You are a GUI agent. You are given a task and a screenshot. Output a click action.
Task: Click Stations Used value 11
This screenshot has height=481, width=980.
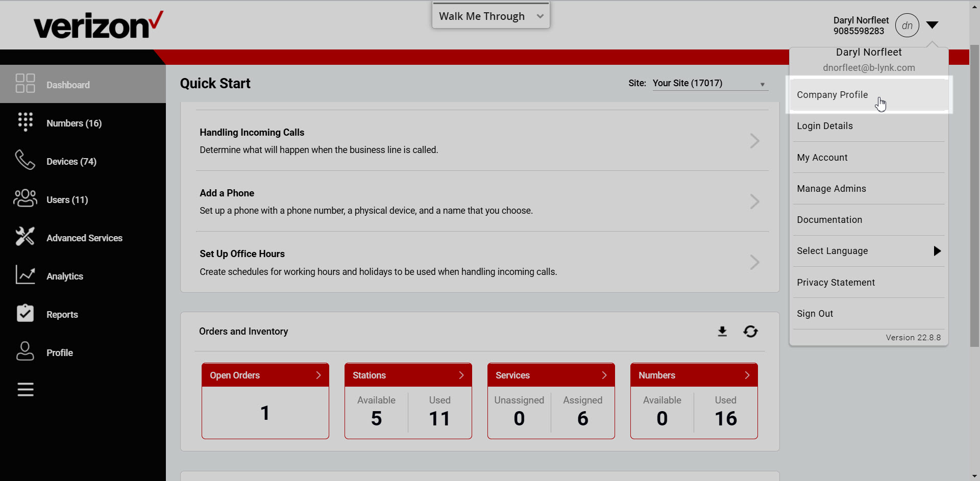pyautogui.click(x=439, y=419)
